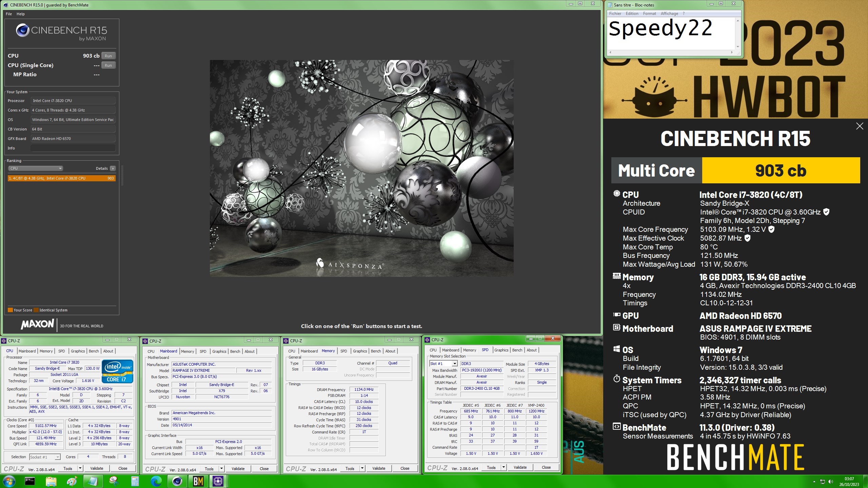Viewport: 868px width, 488px height.
Task: Open Tools dropdown arrow in Mainboard CPU-Z window
Action: point(221,469)
